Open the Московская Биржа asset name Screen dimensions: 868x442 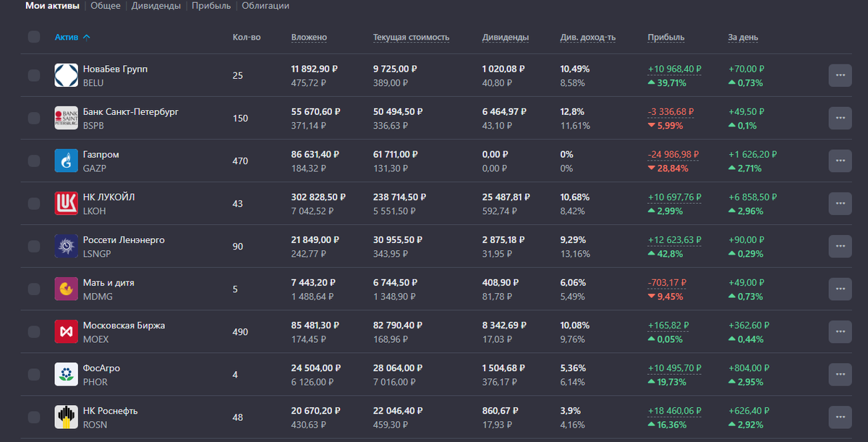124,326
